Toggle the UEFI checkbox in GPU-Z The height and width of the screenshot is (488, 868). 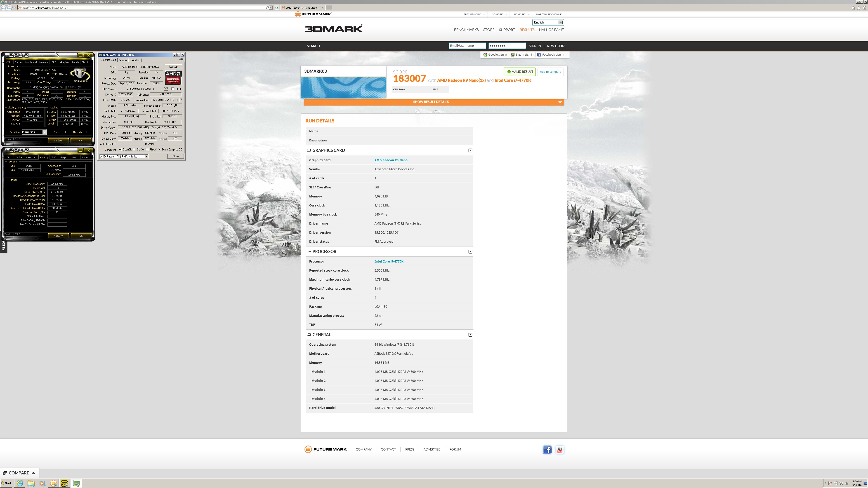[173, 89]
